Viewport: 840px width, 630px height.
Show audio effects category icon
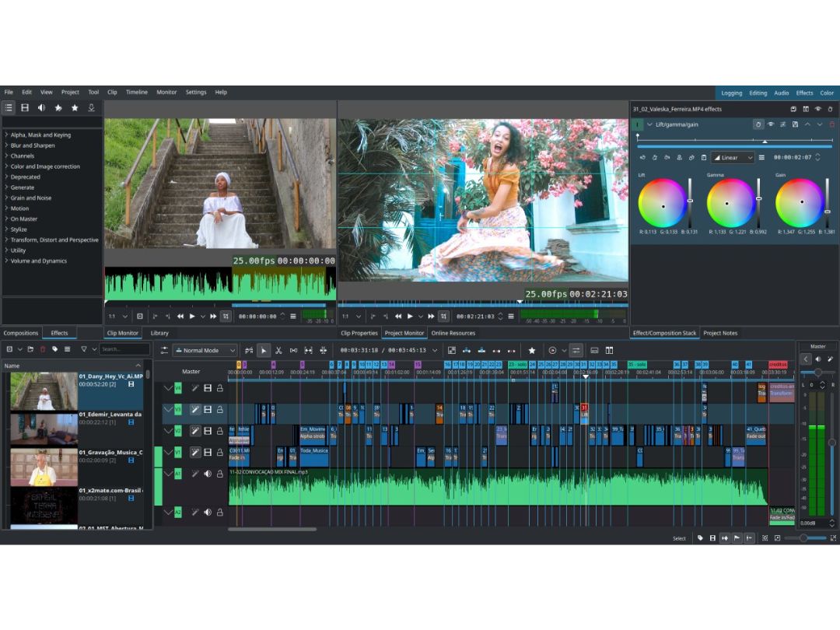[42, 107]
